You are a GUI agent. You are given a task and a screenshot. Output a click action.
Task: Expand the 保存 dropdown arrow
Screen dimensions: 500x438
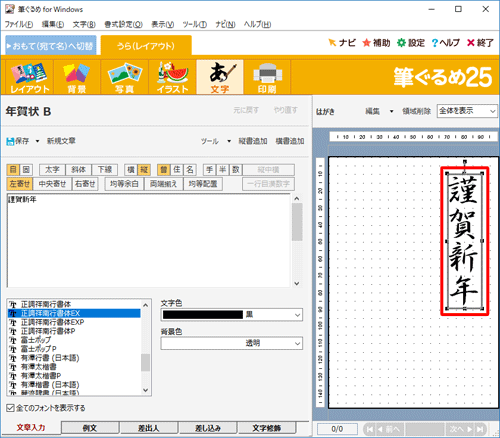[37, 141]
